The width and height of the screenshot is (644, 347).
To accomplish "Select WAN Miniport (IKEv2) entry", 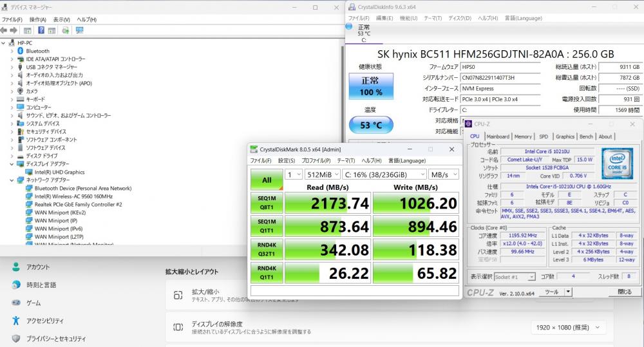I will pos(60,212).
